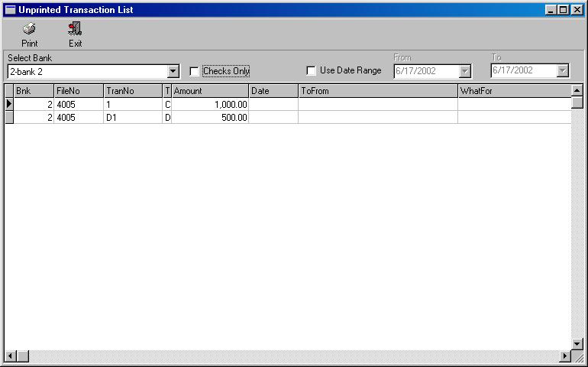Open the To date dropdown
The height and width of the screenshot is (367, 588).
[x=563, y=71]
